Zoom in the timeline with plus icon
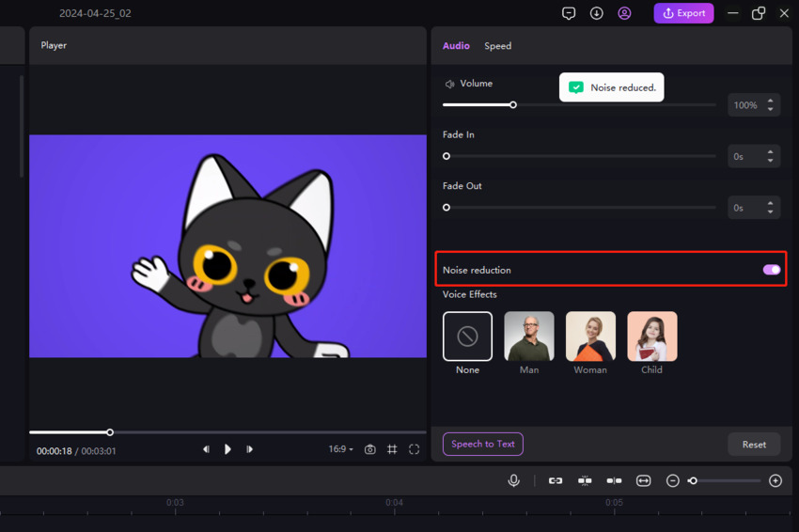This screenshot has width=799, height=532. pos(775,480)
